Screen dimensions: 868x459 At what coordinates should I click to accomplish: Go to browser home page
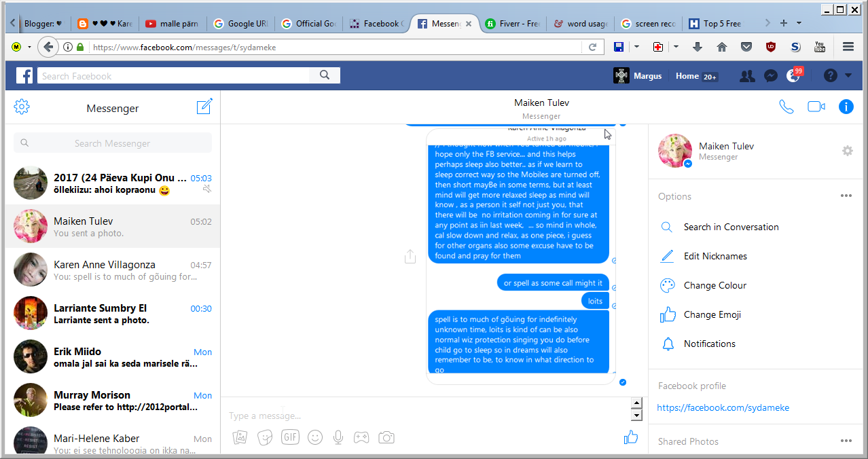pos(722,47)
